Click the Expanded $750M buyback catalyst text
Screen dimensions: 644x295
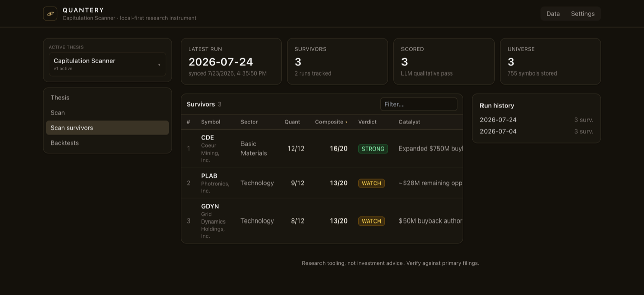(x=431, y=149)
